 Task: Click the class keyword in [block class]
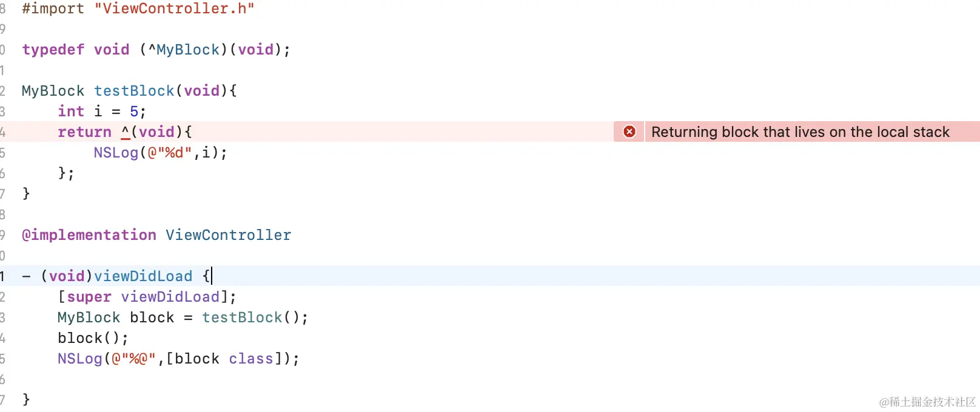(251, 359)
